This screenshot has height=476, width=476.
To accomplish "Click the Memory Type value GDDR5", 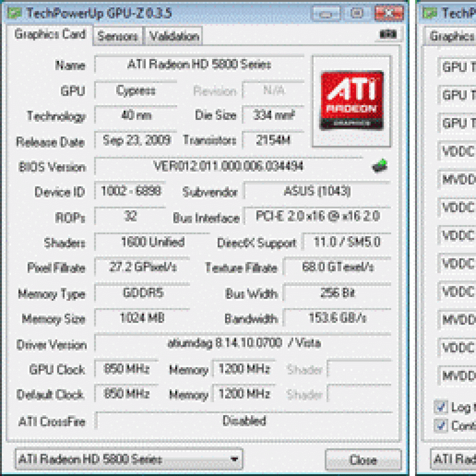I will (142, 293).
